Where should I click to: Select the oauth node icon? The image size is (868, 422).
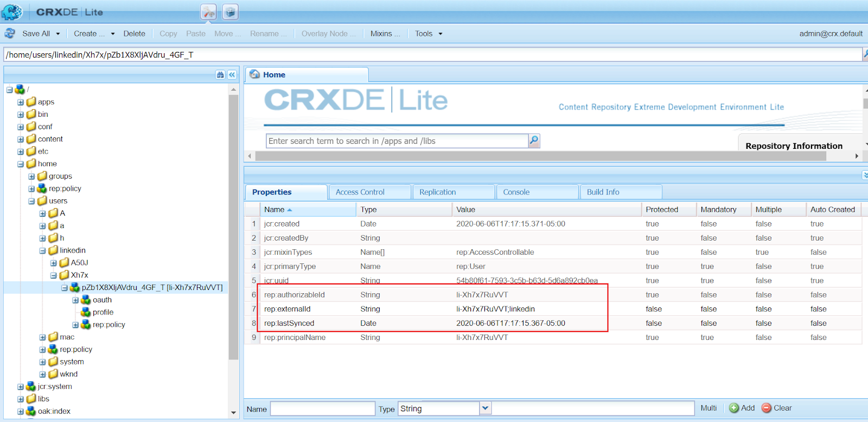click(86, 300)
